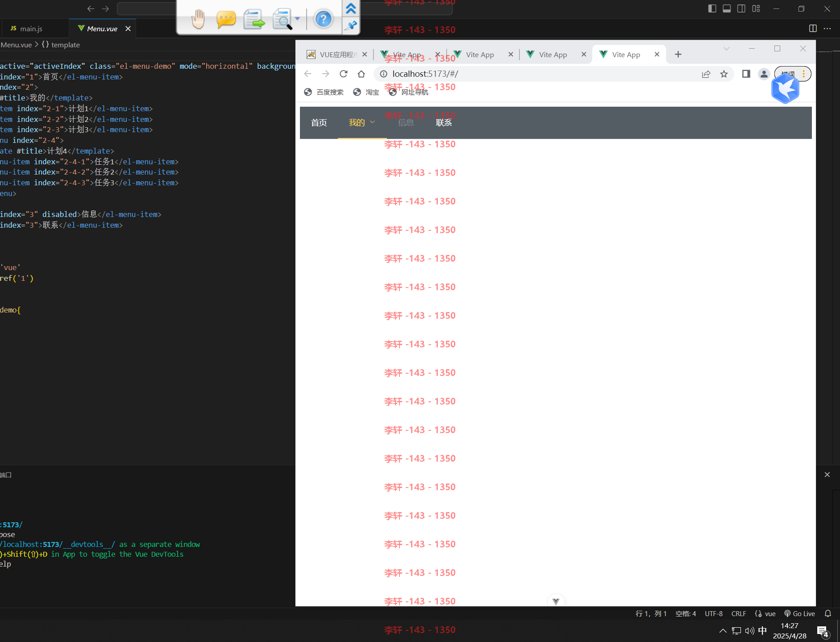Open editor more actions ellipsis menu
Image resolution: width=840 pixels, height=642 pixels.
(828, 28)
